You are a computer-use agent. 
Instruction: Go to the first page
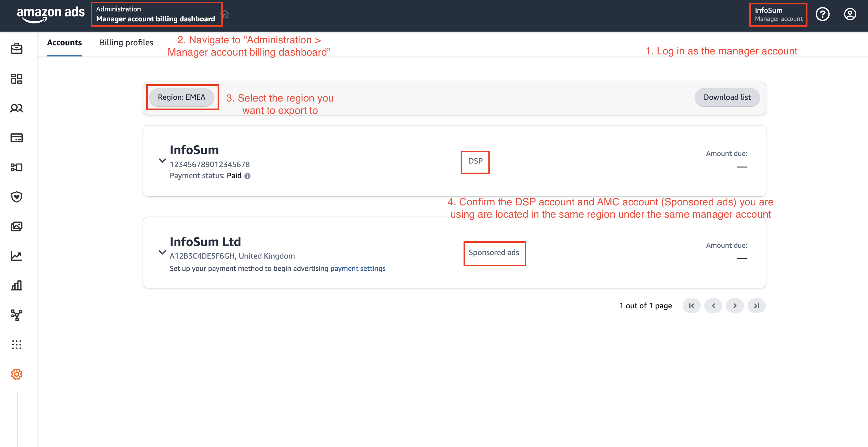click(691, 306)
